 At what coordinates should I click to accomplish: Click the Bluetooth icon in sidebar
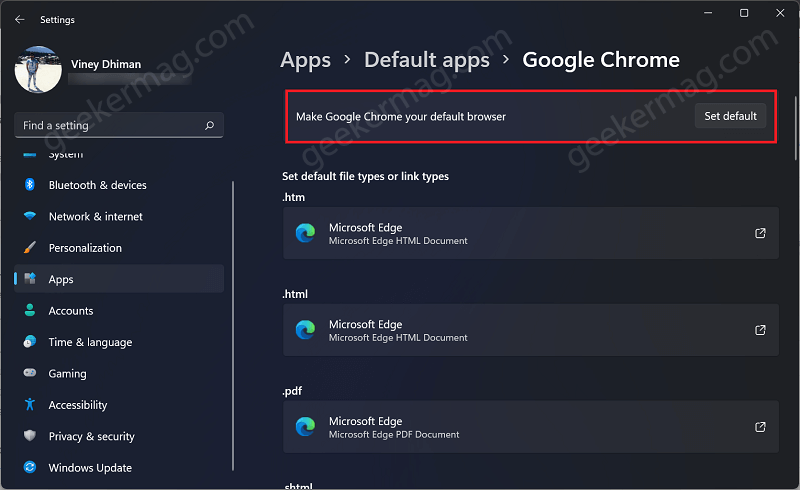[x=30, y=185]
